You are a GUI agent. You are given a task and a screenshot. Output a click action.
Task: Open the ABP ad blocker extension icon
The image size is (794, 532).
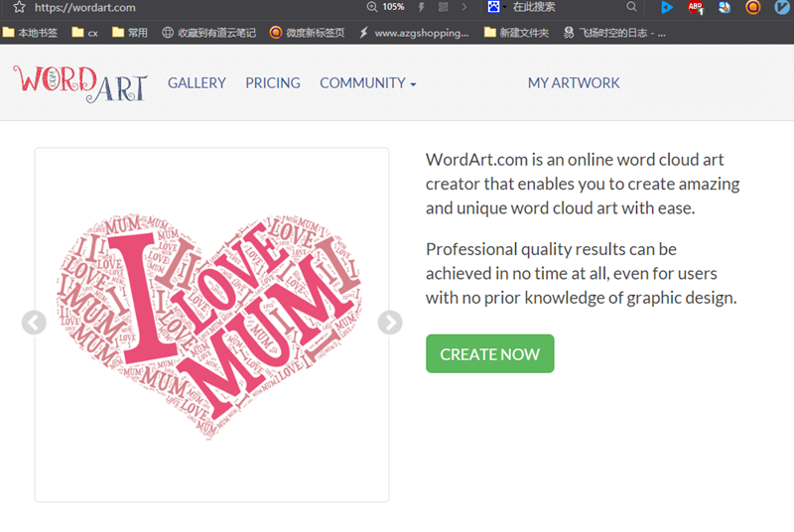[x=696, y=7]
